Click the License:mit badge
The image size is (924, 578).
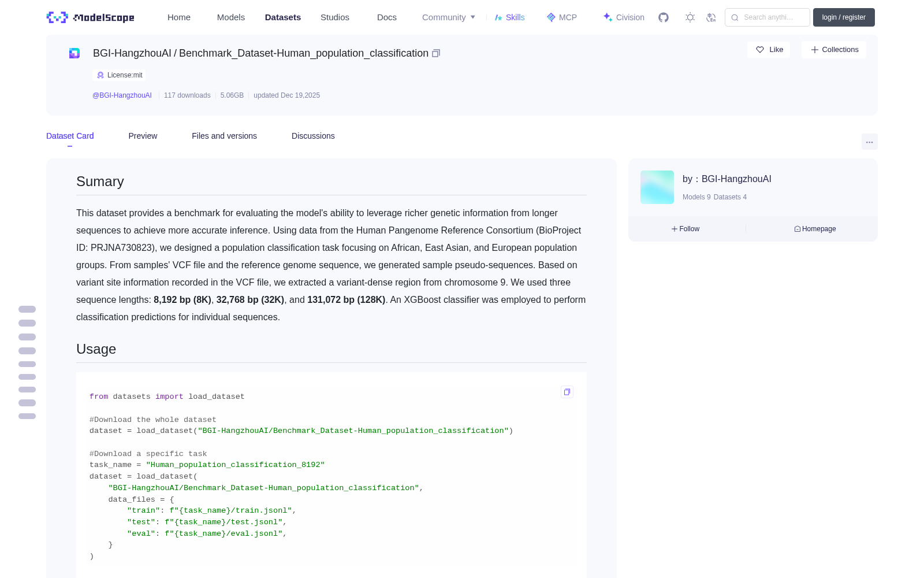point(120,75)
